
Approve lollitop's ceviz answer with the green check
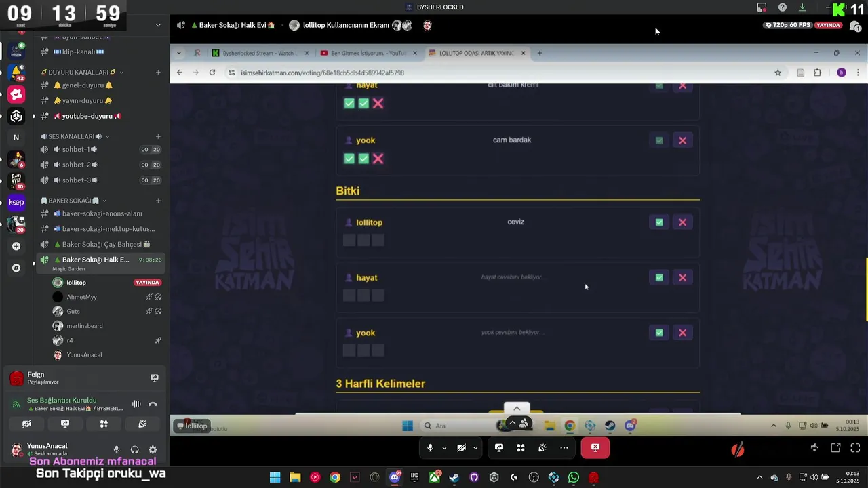[x=659, y=222]
